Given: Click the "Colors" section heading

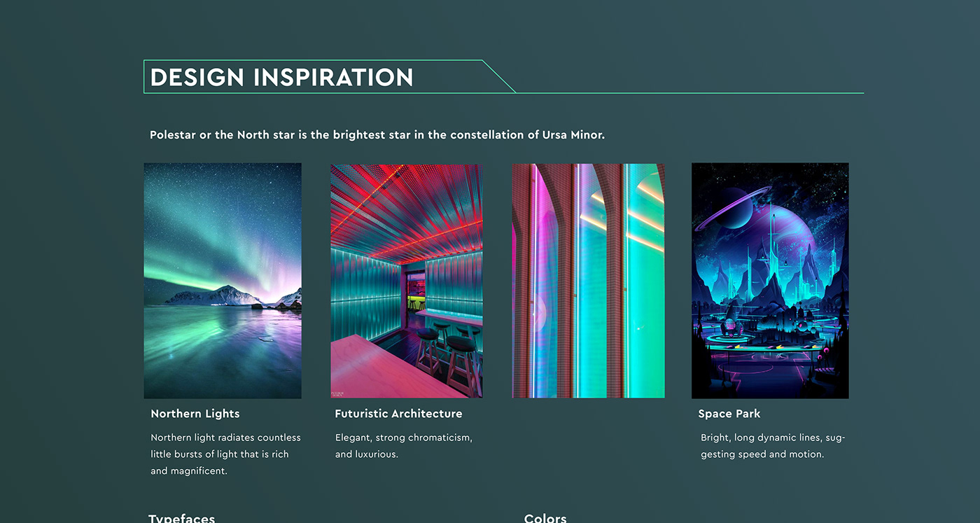Looking at the screenshot, I should (545, 519).
